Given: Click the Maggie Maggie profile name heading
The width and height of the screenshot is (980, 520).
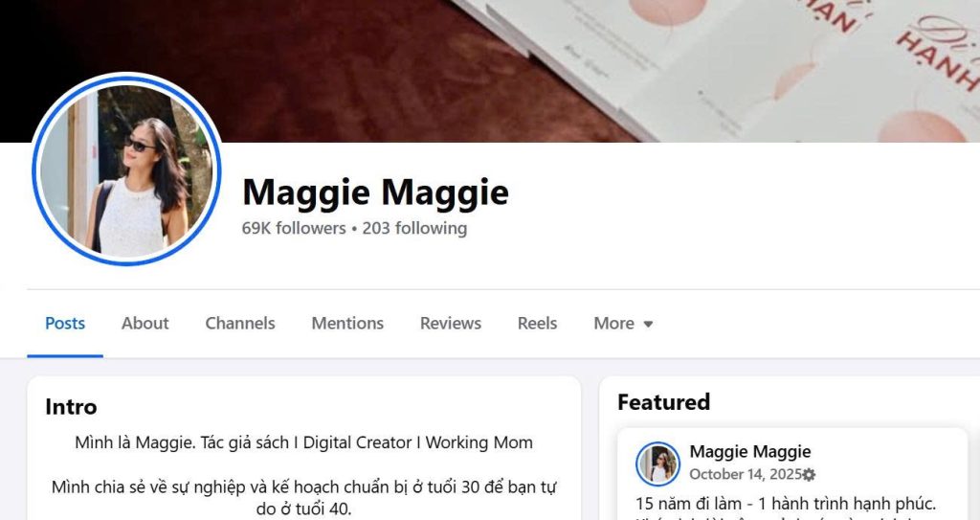Looking at the screenshot, I should click(x=375, y=192).
